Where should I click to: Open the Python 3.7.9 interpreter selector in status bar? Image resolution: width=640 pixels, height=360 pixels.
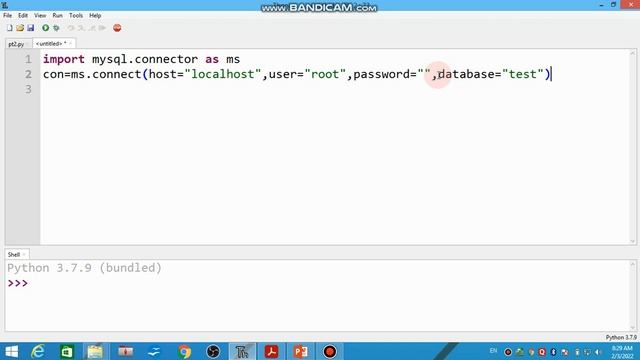[621, 338]
